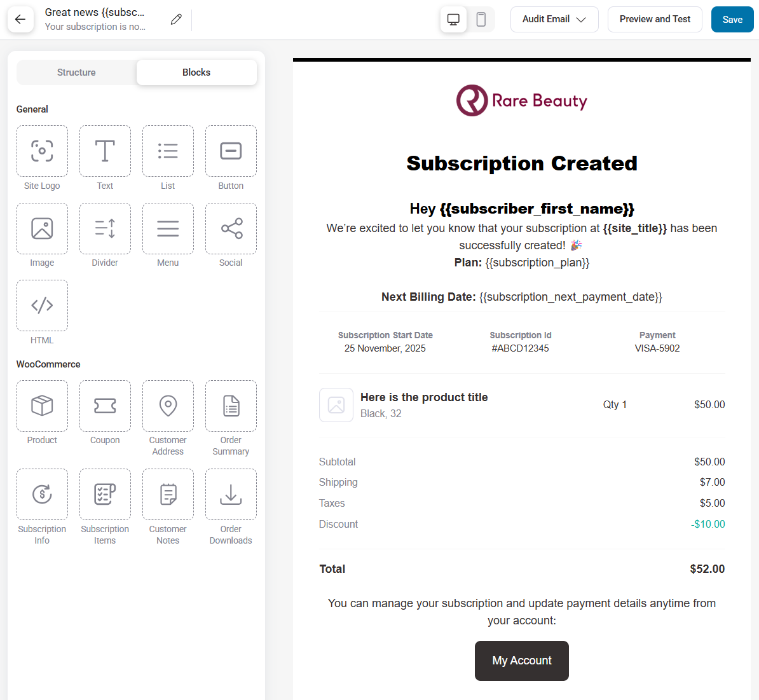Switch to the Structure tab
Image resolution: width=759 pixels, height=700 pixels.
[x=76, y=72]
